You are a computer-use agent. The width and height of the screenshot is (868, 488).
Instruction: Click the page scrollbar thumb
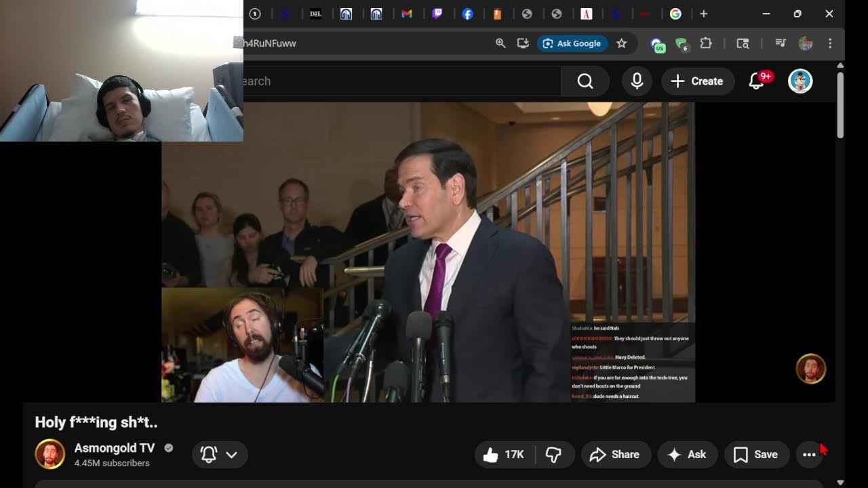pos(841,104)
